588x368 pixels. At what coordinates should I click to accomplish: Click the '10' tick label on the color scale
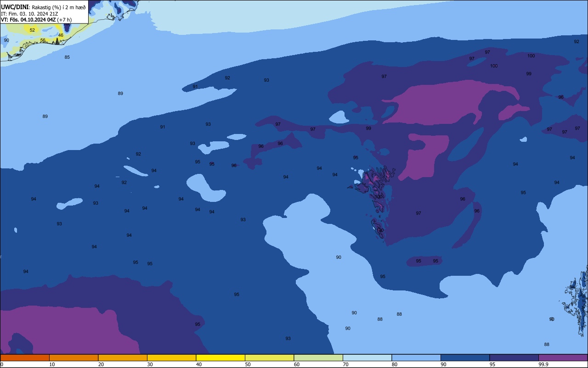(x=52, y=364)
